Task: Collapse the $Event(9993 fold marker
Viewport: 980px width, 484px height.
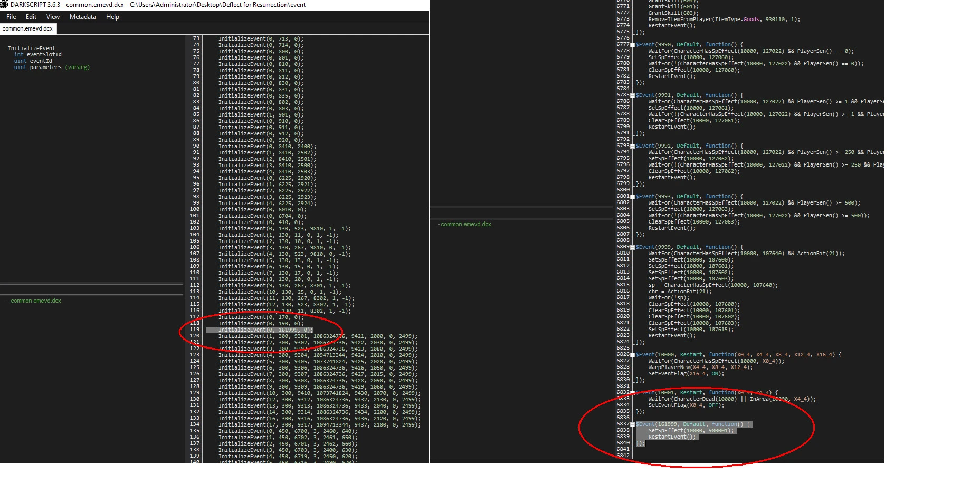Action: click(x=632, y=197)
